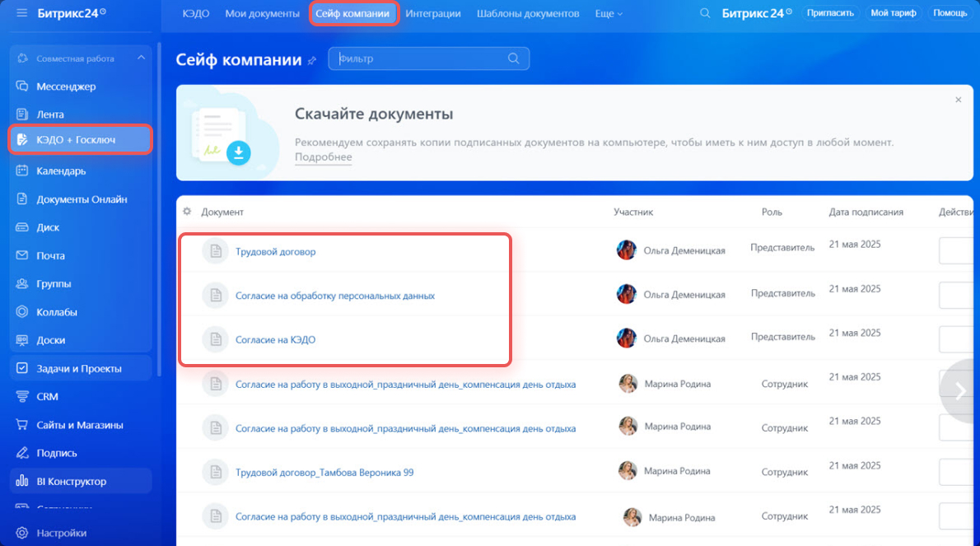
Task: Select the Сейф компании tab
Action: 352,14
